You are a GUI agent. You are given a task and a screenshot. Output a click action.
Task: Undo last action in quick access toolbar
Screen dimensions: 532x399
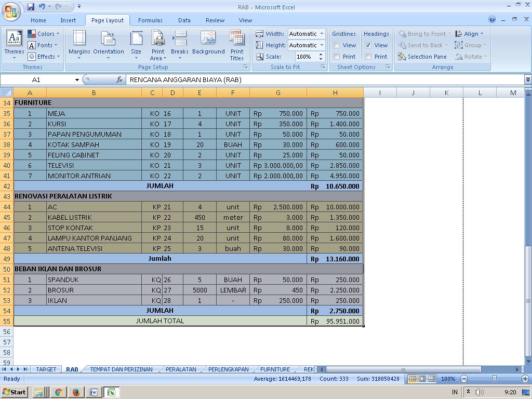pyautogui.click(x=42, y=6)
